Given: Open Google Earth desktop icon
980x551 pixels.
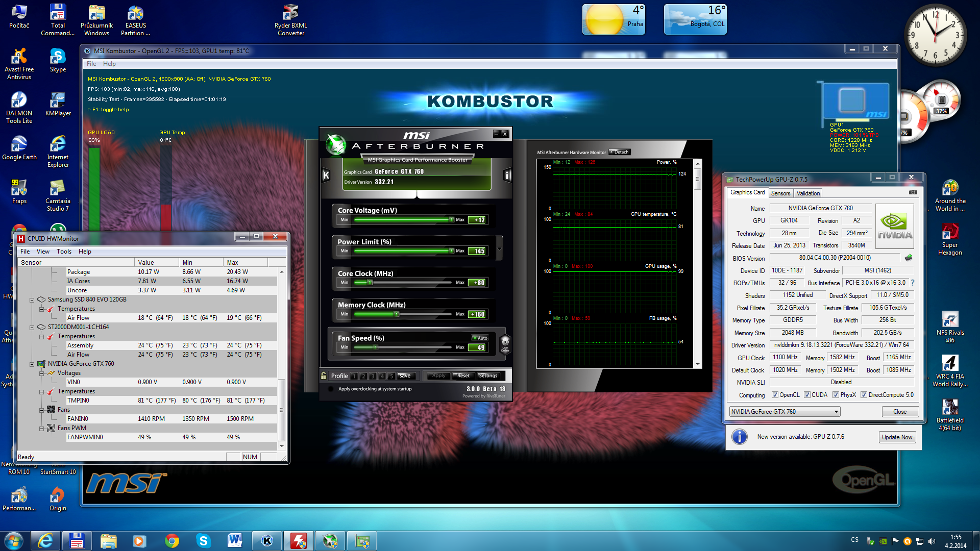Looking at the screenshot, I should (19, 148).
